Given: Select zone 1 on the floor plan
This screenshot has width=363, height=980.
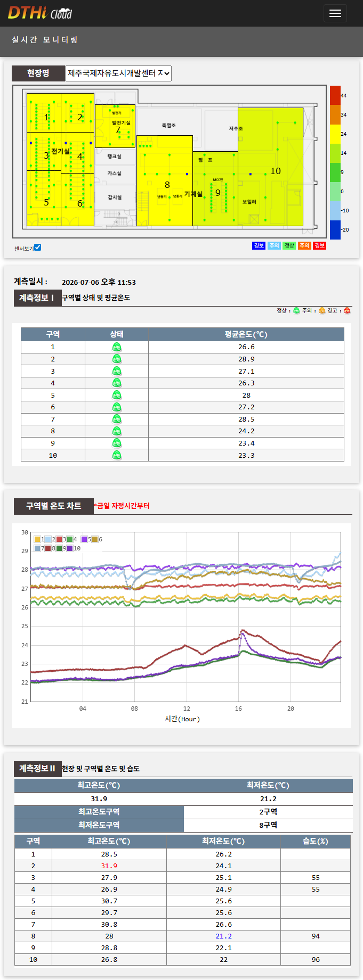Looking at the screenshot, I should pyautogui.click(x=44, y=113).
